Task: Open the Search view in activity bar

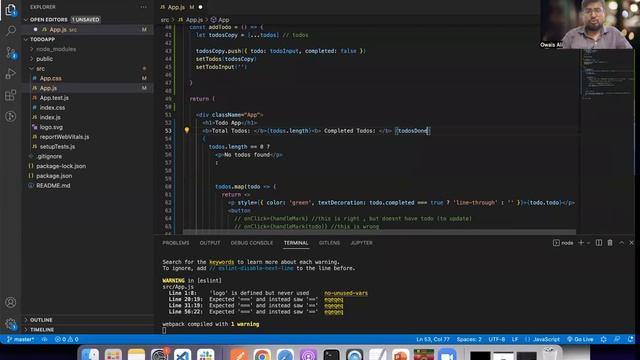Action: click(11, 31)
